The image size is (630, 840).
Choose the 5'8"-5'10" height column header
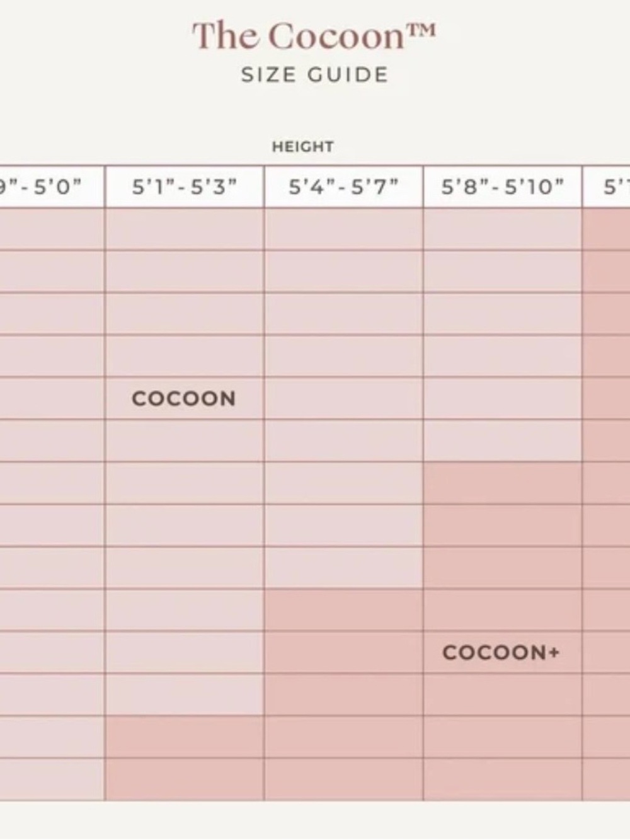[502, 187]
